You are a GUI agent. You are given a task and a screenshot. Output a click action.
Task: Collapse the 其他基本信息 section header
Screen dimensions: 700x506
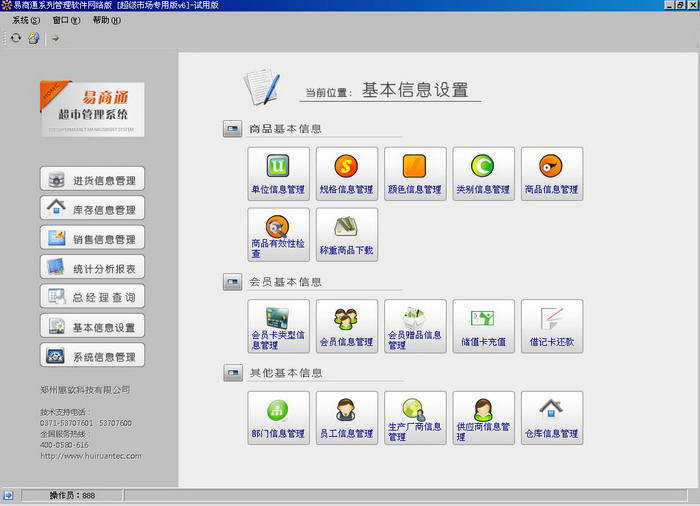(232, 373)
